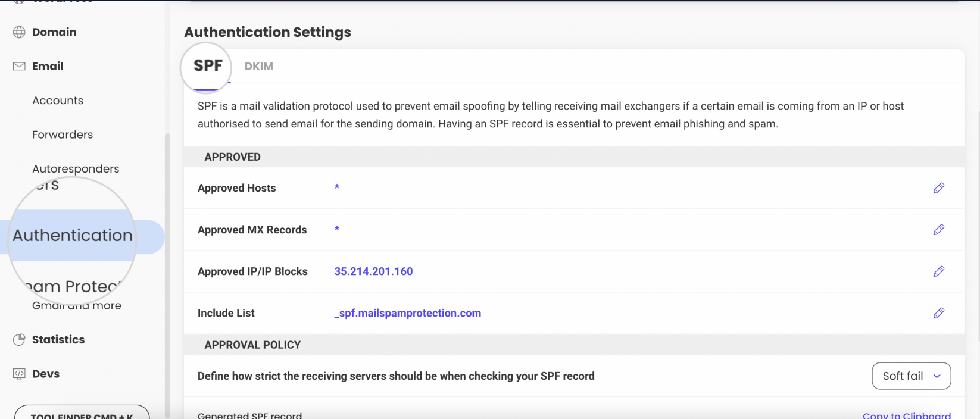Click the Approved MX Records asterisk value
This screenshot has width=980, height=419.
(x=337, y=230)
